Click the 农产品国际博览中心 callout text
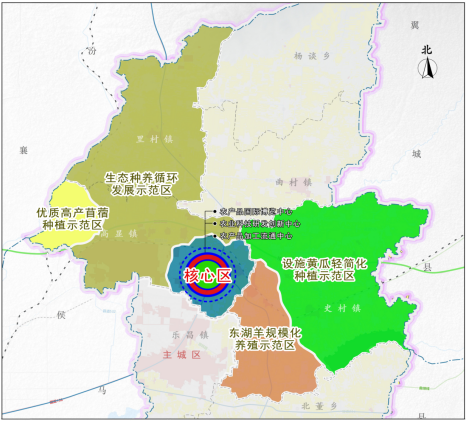This screenshot has width=467, height=422. [256, 211]
